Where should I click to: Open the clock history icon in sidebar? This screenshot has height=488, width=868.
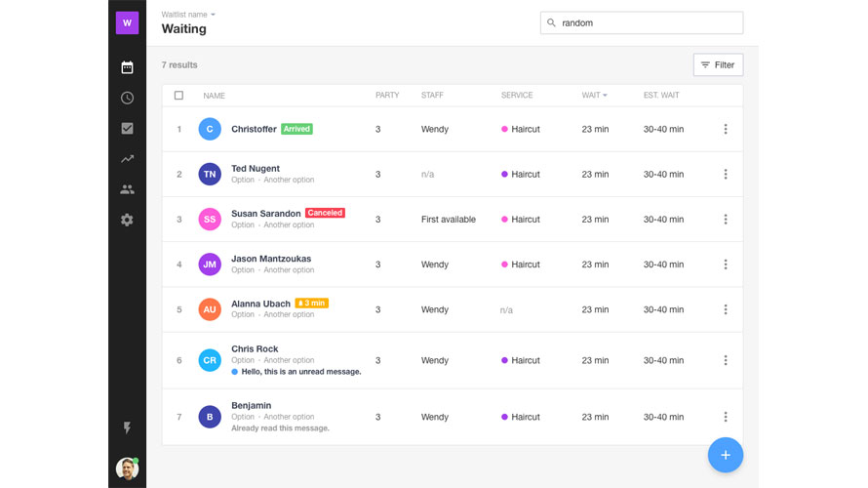pos(127,98)
